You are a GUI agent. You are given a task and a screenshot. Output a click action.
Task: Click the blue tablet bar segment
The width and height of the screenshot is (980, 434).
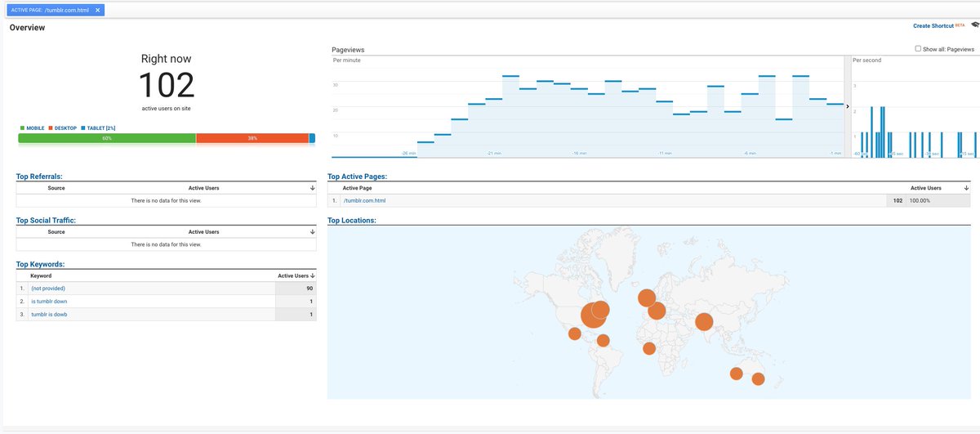(x=312, y=139)
